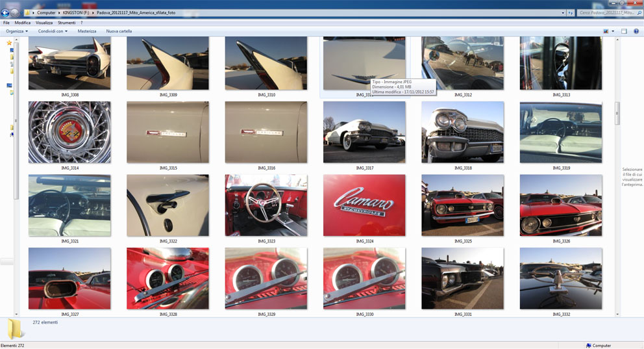Viewport: 644px width, 349px height.
Task: Open the blue Help question mark icon
Action: [637, 31]
